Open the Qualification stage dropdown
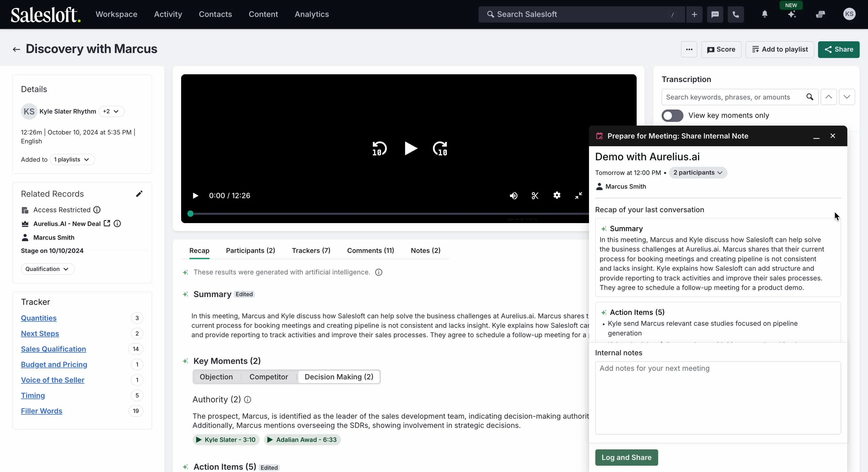Viewport: 868px width, 472px height. [x=47, y=269]
